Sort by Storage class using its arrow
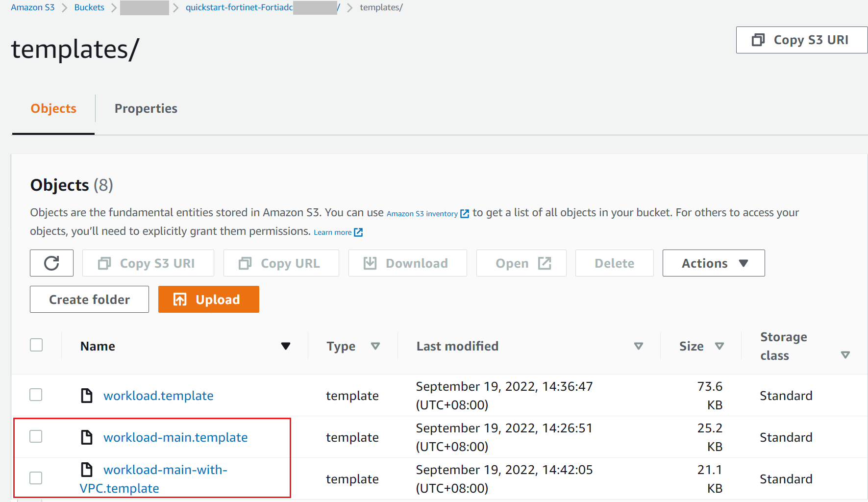The width and height of the screenshot is (868, 502). (x=845, y=355)
